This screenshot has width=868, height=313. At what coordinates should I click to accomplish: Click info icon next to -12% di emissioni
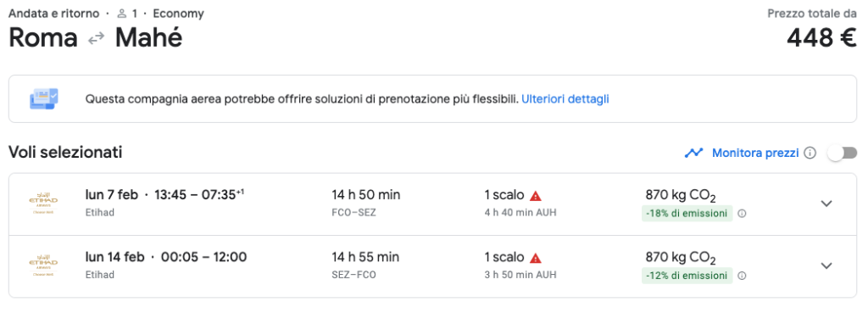click(x=742, y=276)
